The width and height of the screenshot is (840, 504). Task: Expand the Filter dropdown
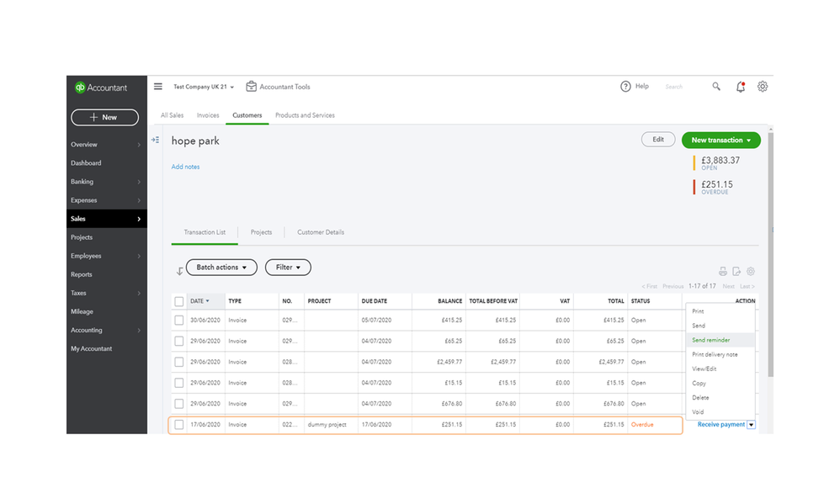[x=288, y=268]
